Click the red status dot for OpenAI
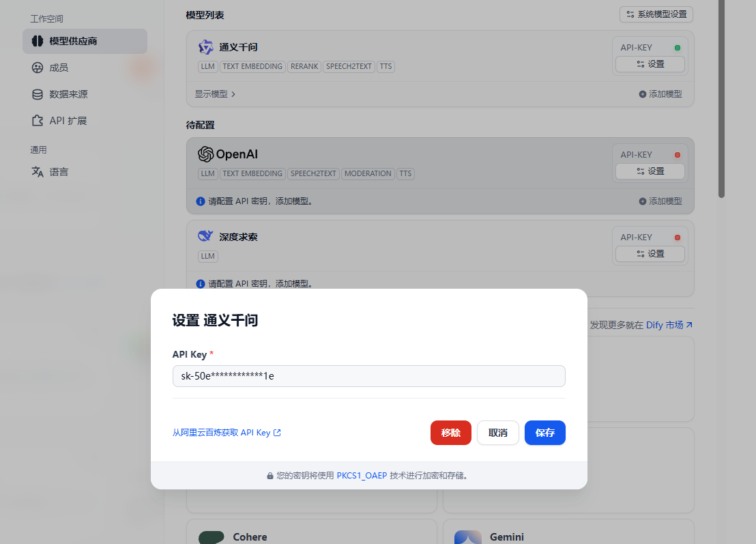 (678, 155)
